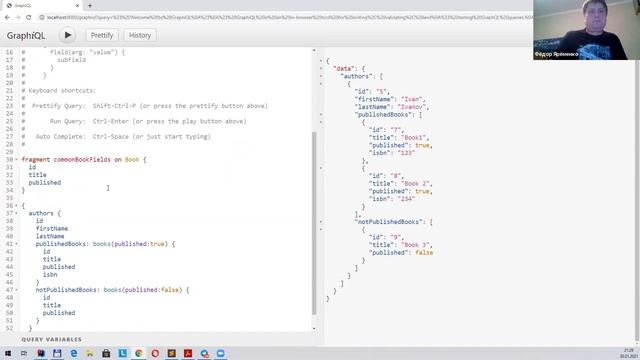Click the "false" published value in results
Image resolution: width=640 pixels, height=360 pixels.
(424, 253)
